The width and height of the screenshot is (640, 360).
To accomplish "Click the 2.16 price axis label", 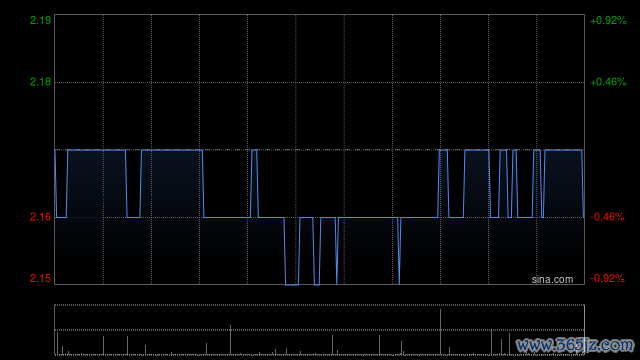I will tap(40, 217).
